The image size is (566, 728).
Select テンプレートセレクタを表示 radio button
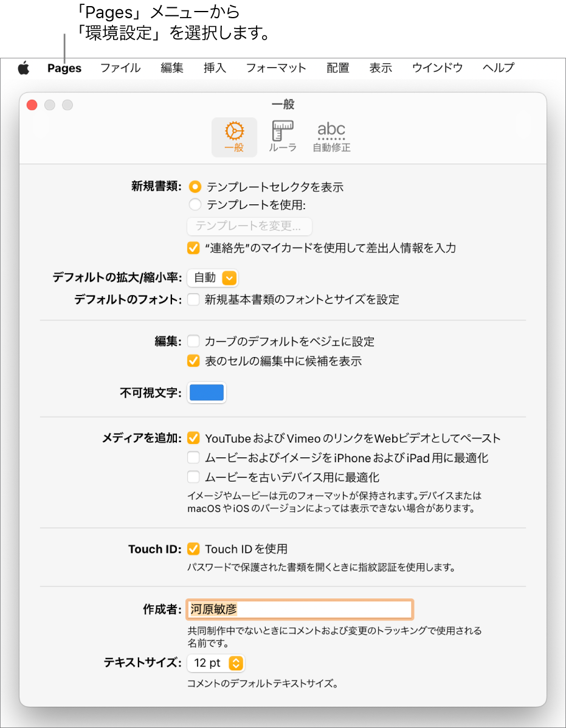coord(195,187)
